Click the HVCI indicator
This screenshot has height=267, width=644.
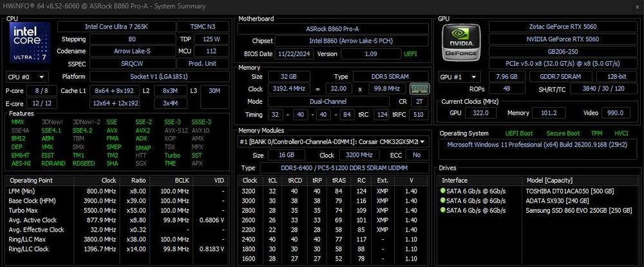621,133
